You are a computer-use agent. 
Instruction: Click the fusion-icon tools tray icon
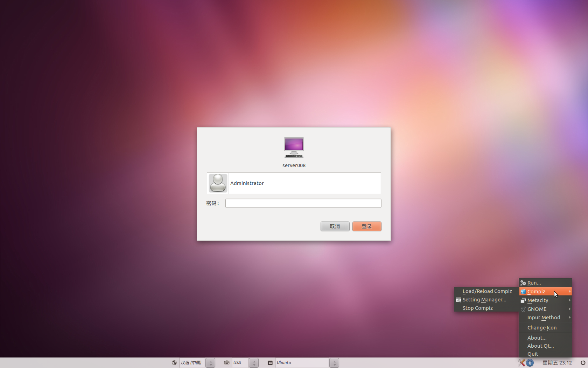(x=521, y=363)
